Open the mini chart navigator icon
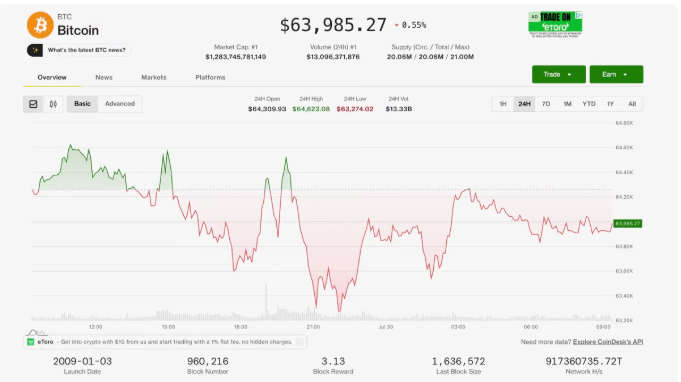Screen dimensions: 681x382 point(36,333)
